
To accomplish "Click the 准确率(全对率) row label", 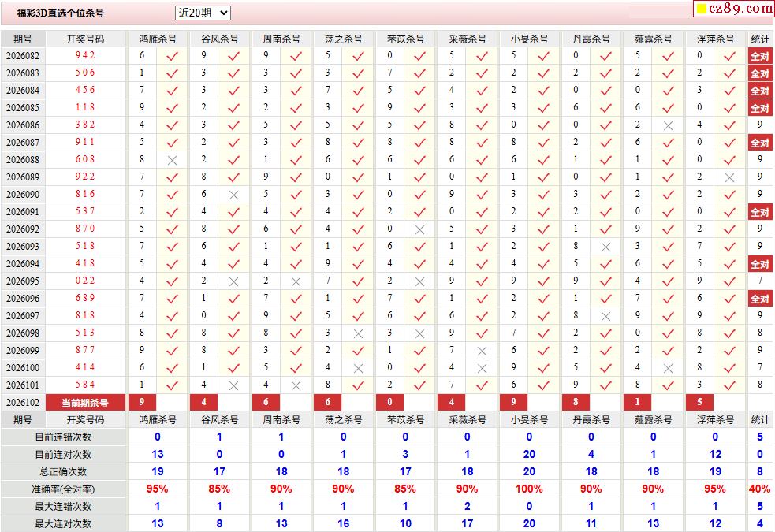I will coord(63,489).
